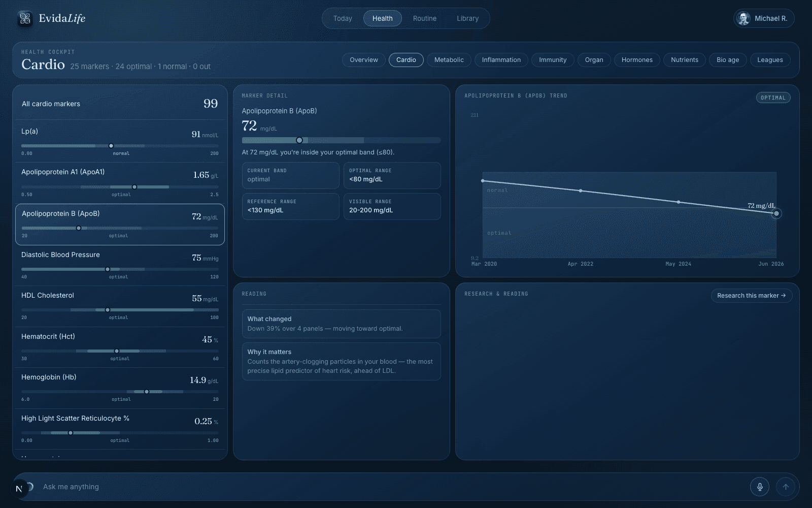
Task: Select the Metabolic category pill
Action: click(449, 60)
